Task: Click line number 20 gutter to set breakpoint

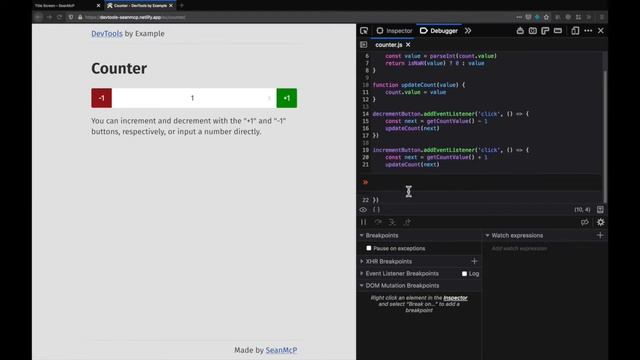Action: [x=365, y=157]
